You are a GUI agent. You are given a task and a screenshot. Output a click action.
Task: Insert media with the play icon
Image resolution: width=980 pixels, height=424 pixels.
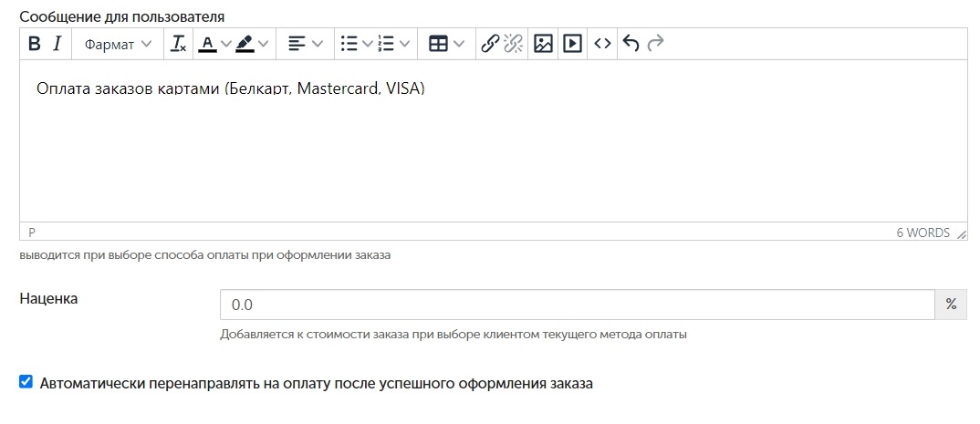coord(572,44)
